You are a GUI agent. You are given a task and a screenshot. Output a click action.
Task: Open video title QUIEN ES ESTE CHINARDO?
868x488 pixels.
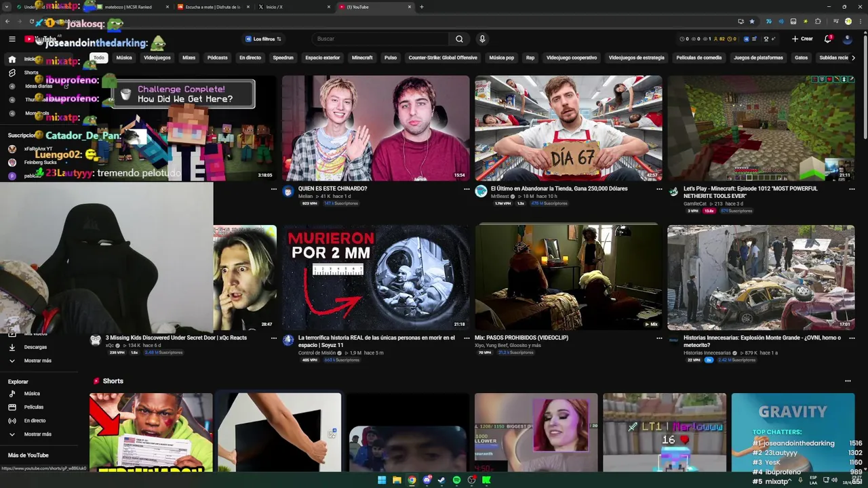tap(333, 188)
